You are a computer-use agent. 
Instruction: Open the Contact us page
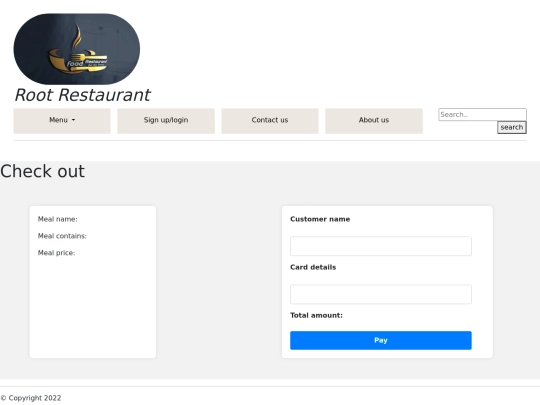tap(270, 121)
